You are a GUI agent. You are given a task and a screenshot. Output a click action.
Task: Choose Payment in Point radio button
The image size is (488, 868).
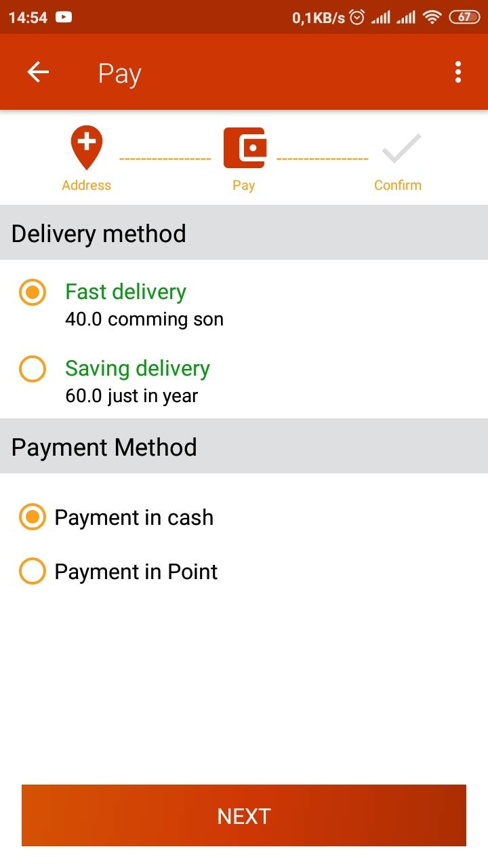tap(33, 572)
